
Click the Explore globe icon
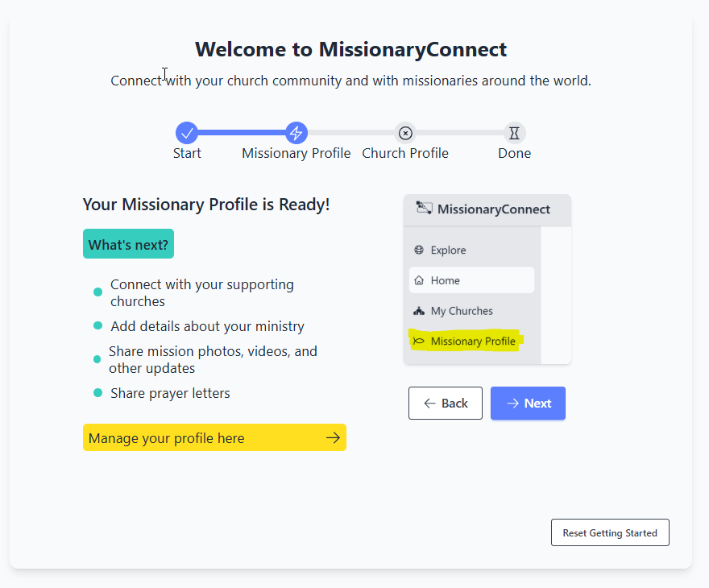tap(419, 251)
